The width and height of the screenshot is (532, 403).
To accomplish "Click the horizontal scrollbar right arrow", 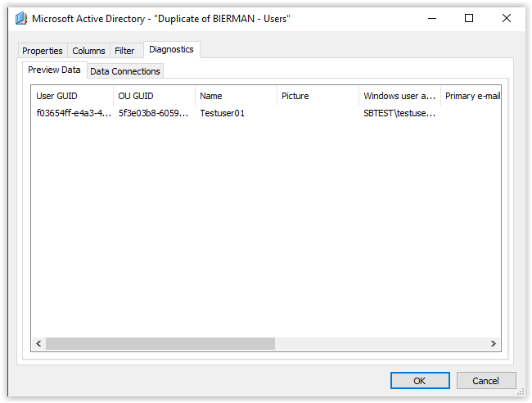I will (494, 343).
